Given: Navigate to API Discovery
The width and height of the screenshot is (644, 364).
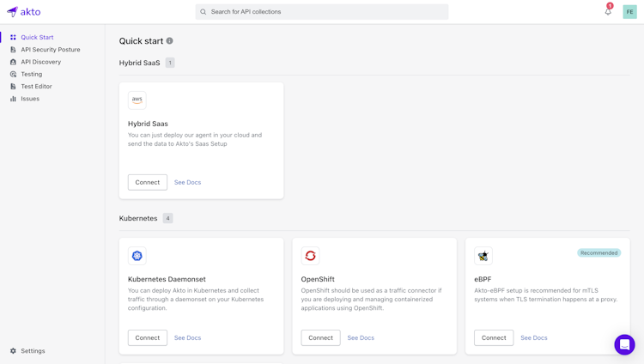Looking at the screenshot, I should click(x=40, y=62).
